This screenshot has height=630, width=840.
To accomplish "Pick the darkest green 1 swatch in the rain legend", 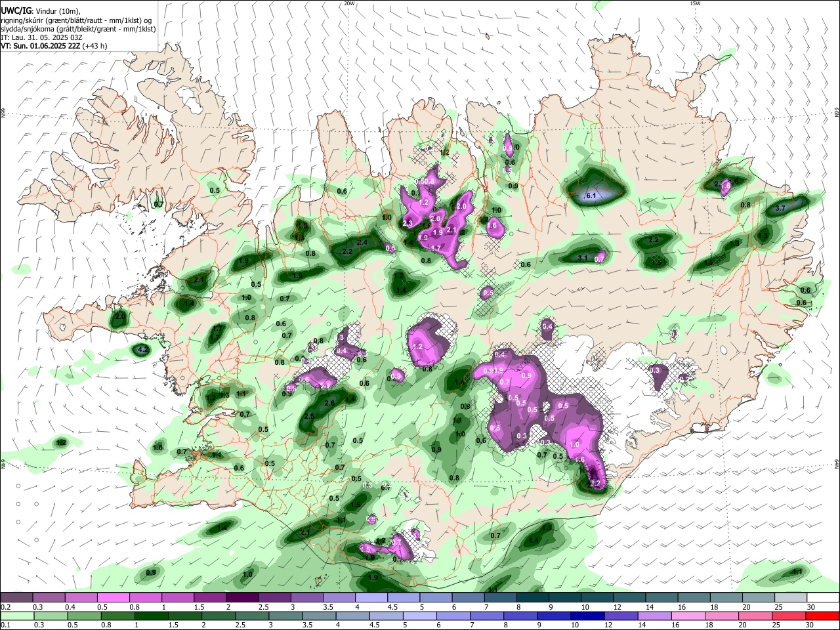I will click(150, 616).
